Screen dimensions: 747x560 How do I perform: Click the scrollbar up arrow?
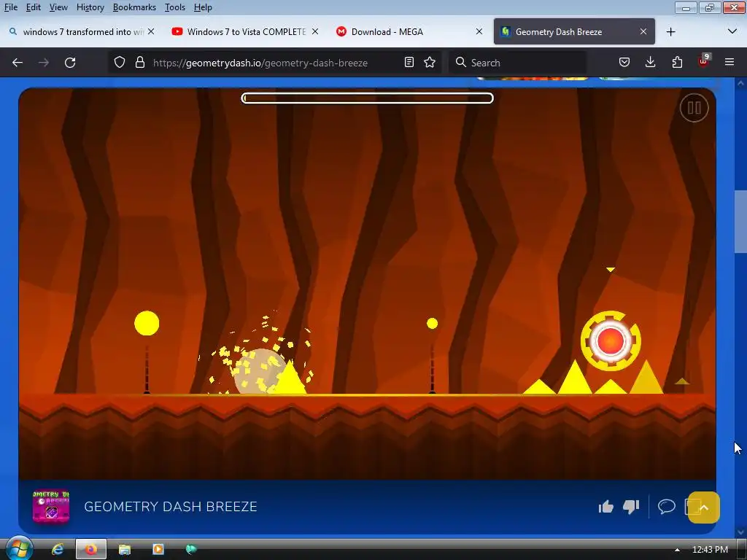point(740,83)
